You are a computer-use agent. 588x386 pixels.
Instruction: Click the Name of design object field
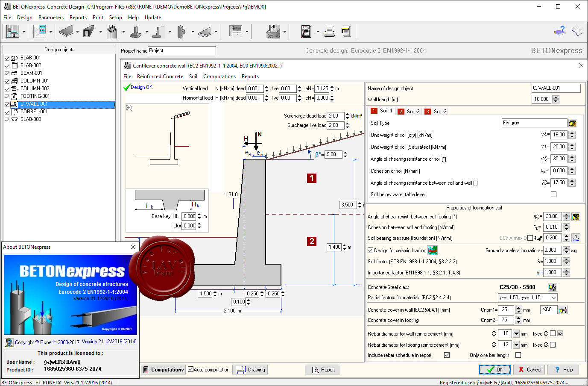(556, 88)
